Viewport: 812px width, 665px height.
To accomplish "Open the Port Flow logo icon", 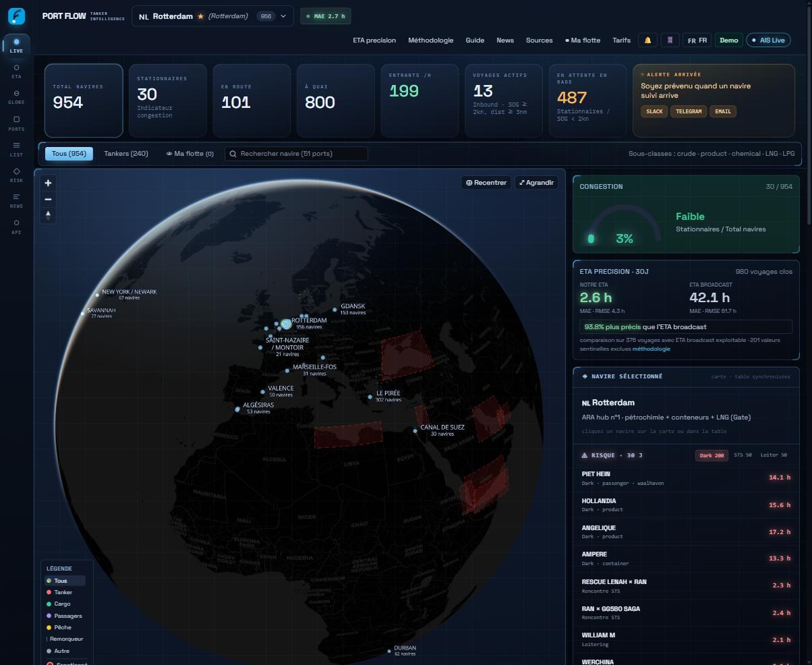I will (16, 16).
